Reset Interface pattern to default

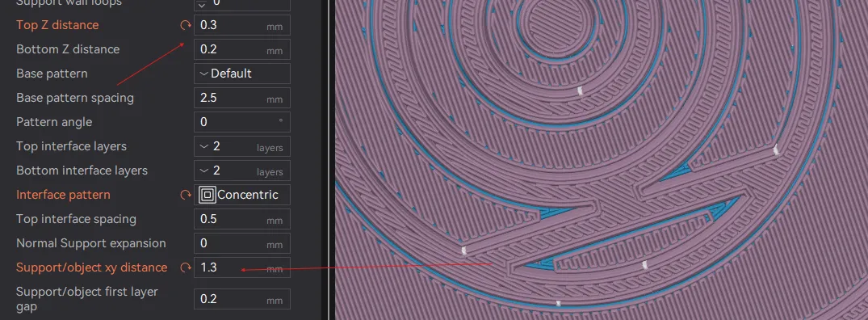(x=186, y=195)
